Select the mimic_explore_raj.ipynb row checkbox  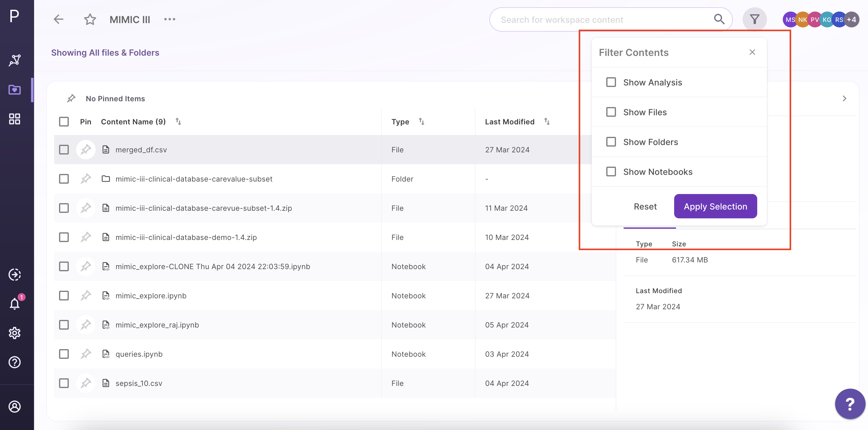[64, 324]
